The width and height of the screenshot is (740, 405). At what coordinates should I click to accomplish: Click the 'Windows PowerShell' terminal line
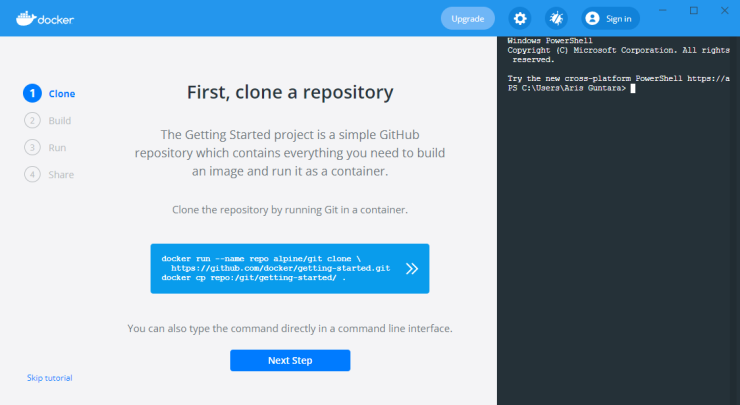[x=550, y=41]
